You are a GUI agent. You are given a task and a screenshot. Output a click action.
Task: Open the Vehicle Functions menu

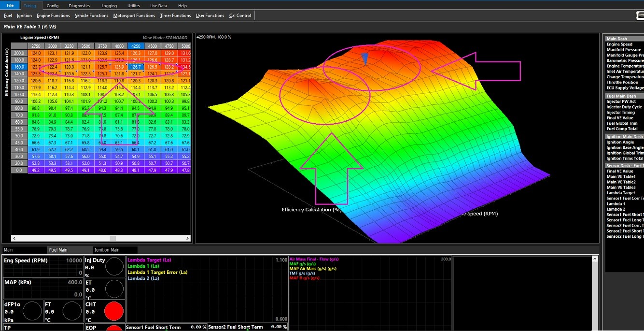pos(91,15)
